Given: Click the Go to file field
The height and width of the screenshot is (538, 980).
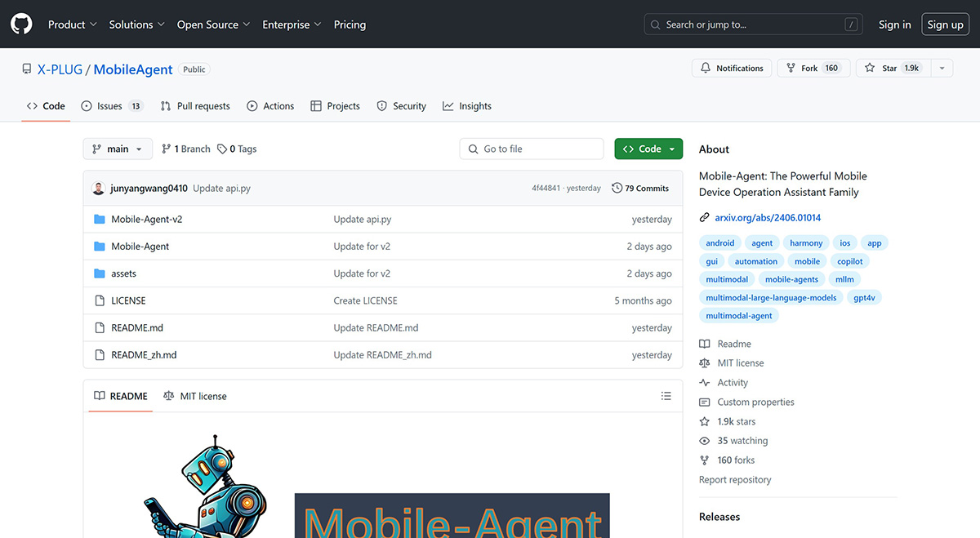Looking at the screenshot, I should [x=531, y=148].
